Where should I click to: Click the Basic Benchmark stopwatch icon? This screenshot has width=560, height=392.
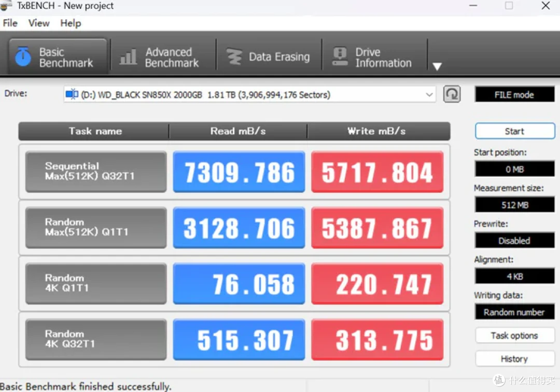23,57
